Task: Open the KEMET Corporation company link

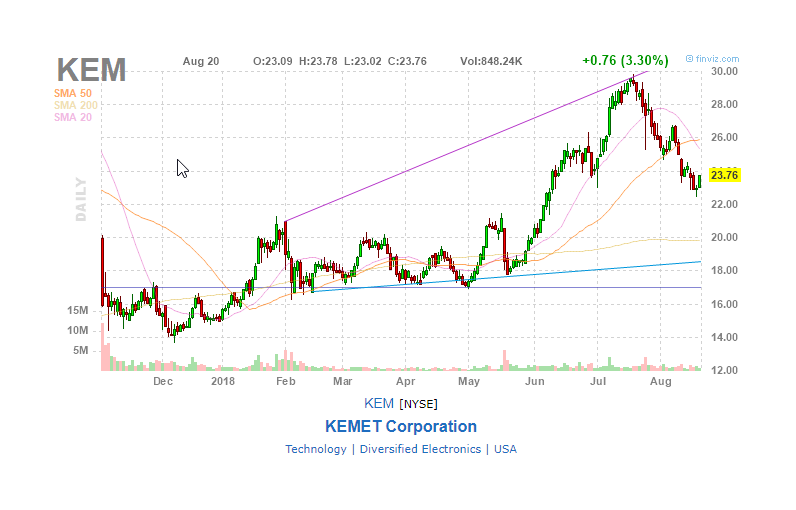Action: tap(401, 426)
